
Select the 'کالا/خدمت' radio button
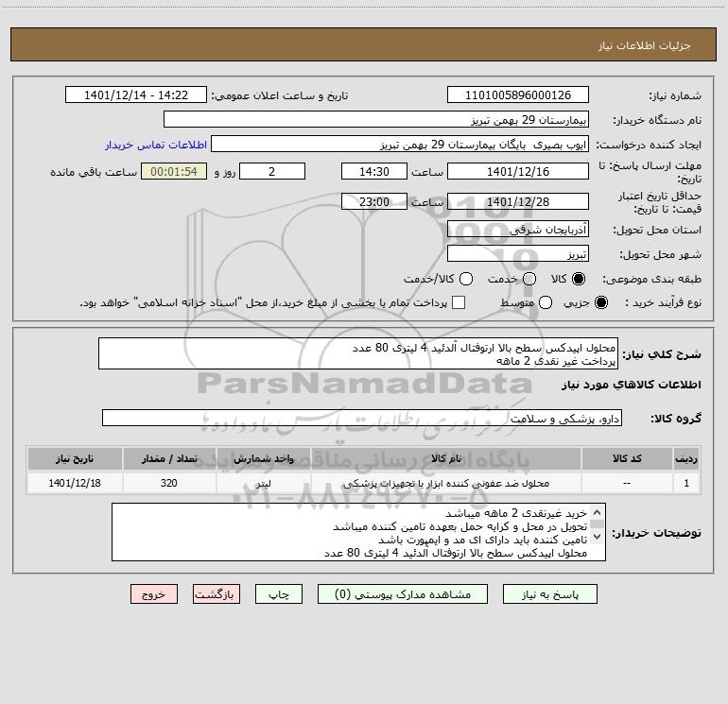pos(466,279)
